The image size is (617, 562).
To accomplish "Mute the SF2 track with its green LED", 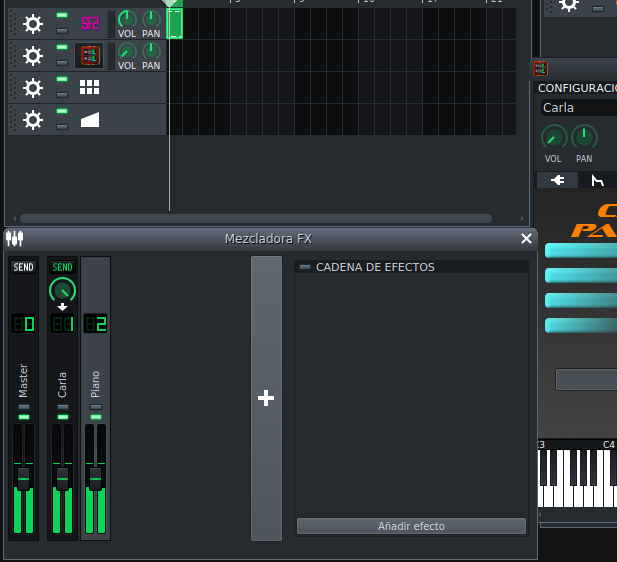I will click(x=62, y=15).
